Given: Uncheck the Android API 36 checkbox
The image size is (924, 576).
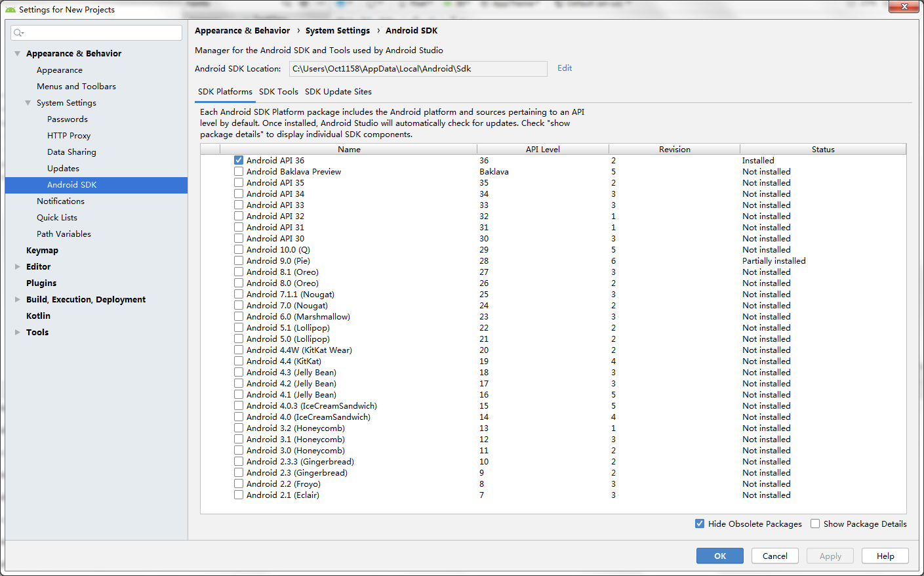Looking at the screenshot, I should click(x=239, y=160).
